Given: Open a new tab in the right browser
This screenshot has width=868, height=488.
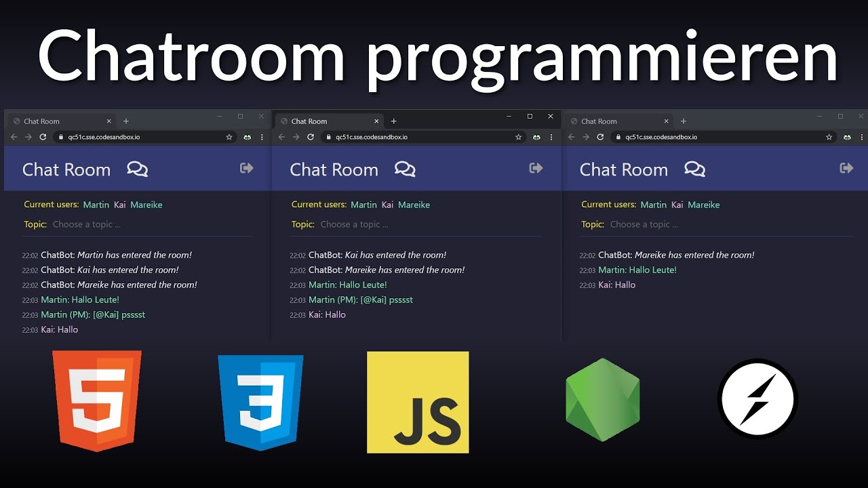Looking at the screenshot, I should [684, 121].
